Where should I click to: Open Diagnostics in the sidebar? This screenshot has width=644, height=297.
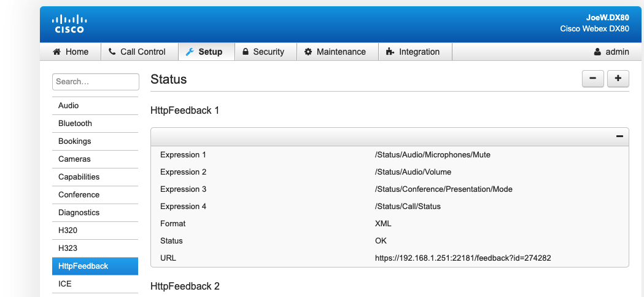click(95, 213)
